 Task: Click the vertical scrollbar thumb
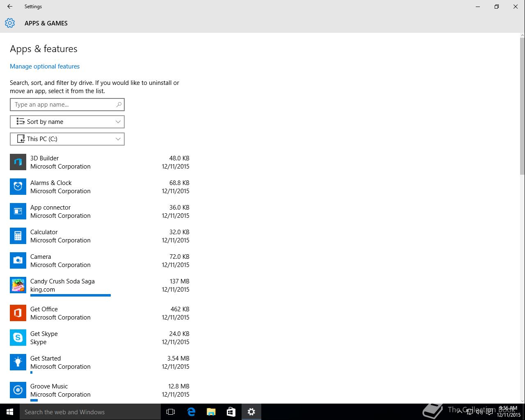click(x=522, y=106)
